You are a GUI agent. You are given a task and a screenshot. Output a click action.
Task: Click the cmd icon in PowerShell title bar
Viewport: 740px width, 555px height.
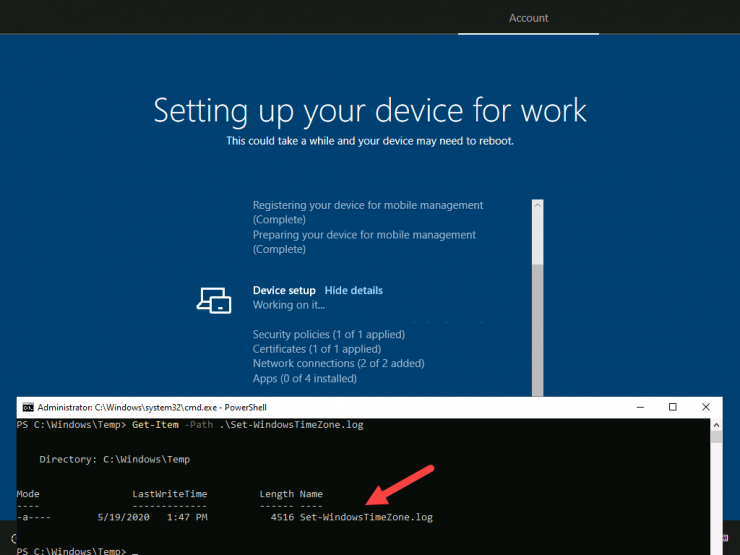(x=28, y=407)
